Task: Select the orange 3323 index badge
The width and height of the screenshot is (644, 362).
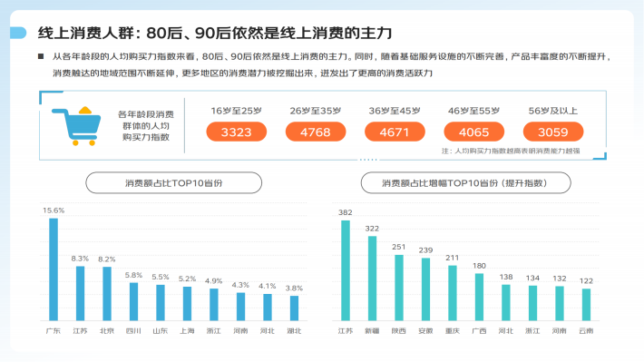Action: [x=236, y=132]
